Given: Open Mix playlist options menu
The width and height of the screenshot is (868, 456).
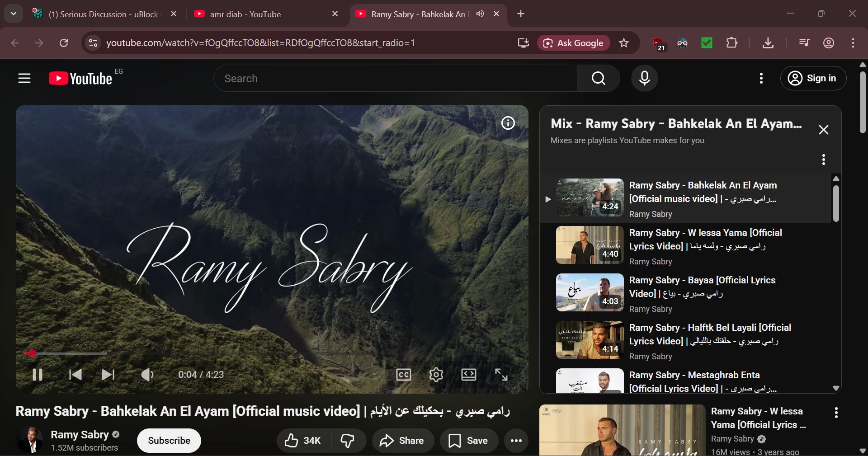Looking at the screenshot, I should tap(824, 160).
